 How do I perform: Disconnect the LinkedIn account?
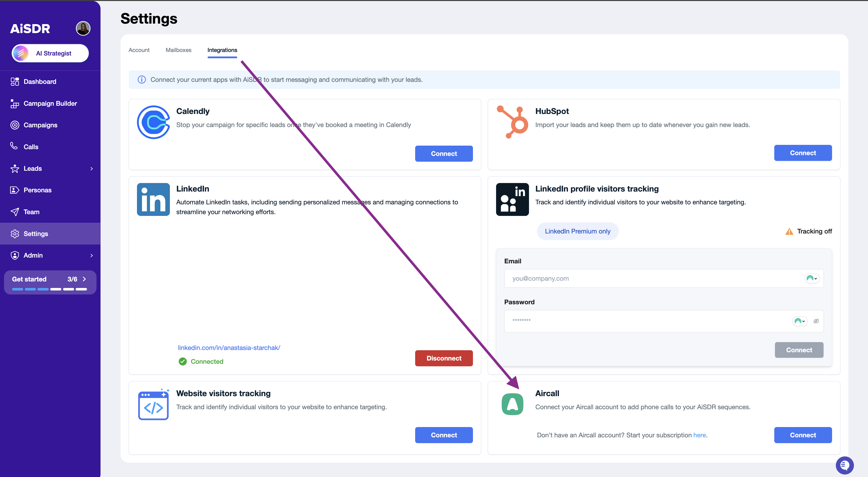click(x=444, y=358)
